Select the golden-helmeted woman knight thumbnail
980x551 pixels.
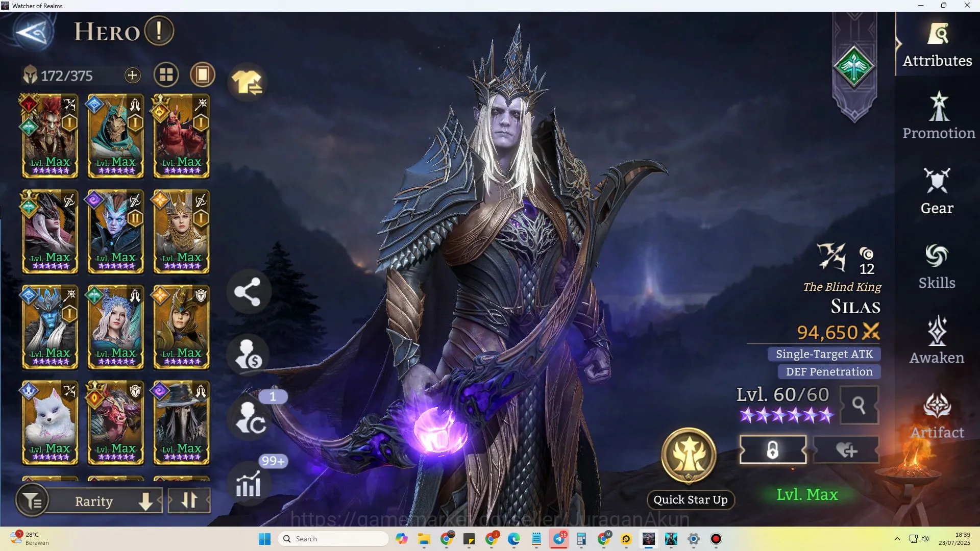click(x=181, y=327)
